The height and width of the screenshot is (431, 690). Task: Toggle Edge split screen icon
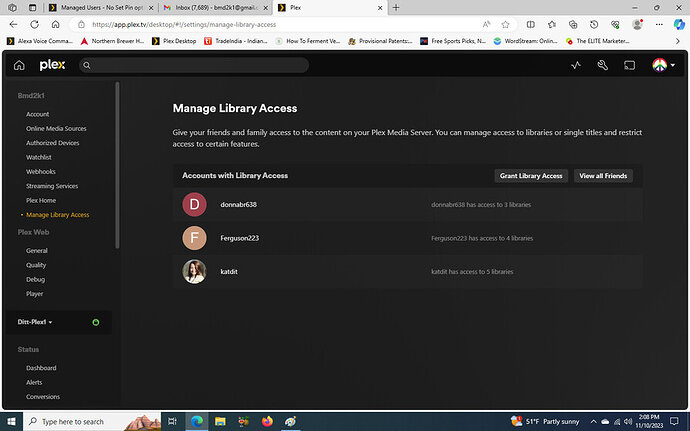pos(531,25)
